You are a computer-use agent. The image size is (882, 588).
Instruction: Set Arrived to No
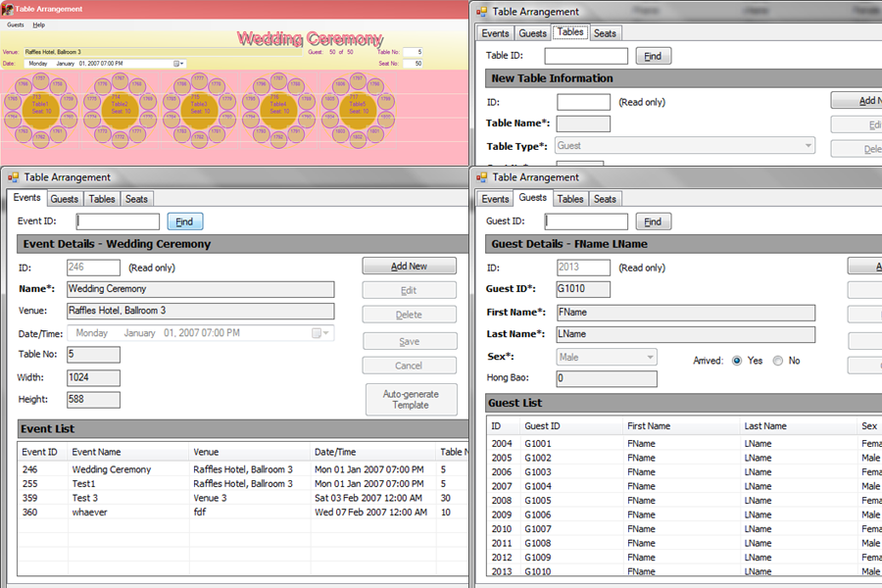(x=778, y=361)
